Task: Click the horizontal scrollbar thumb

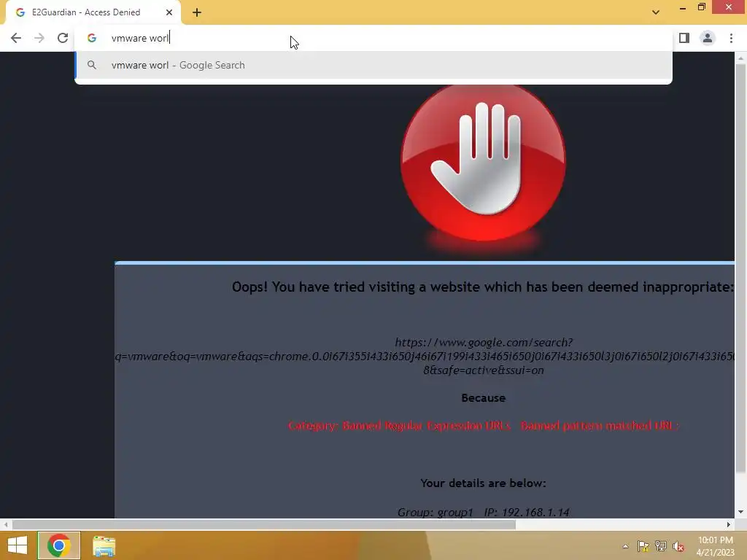Action: [264, 525]
